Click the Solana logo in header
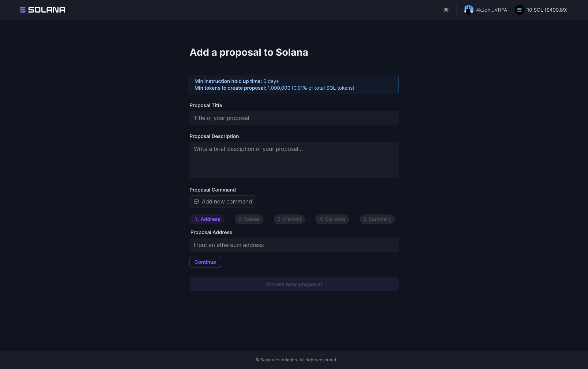This screenshot has width=588, height=369. [42, 10]
